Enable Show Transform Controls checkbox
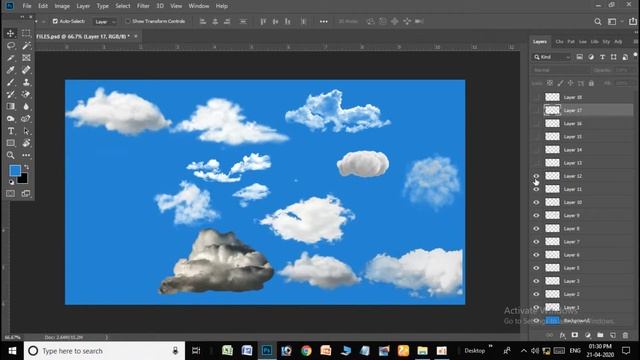 coord(128,21)
